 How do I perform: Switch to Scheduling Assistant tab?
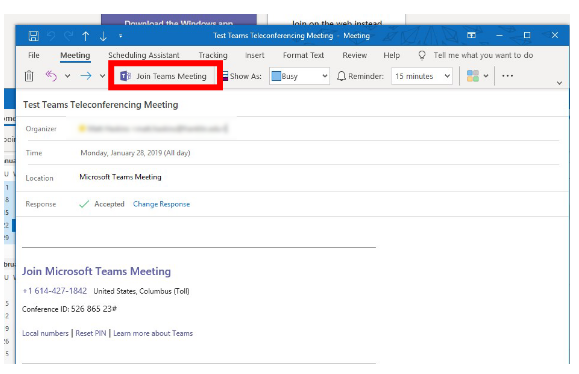click(144, 55)
